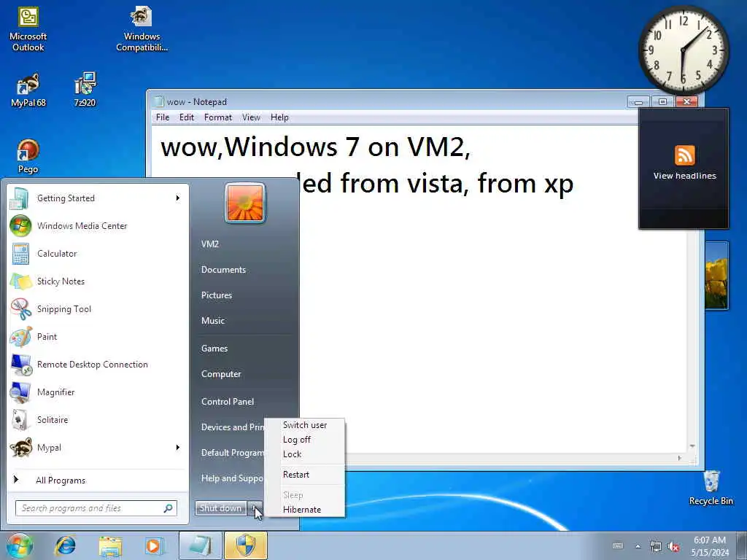The image size is (747, 560).
Task: Click the keyboard tray icon
Action: tap(617, 546)
